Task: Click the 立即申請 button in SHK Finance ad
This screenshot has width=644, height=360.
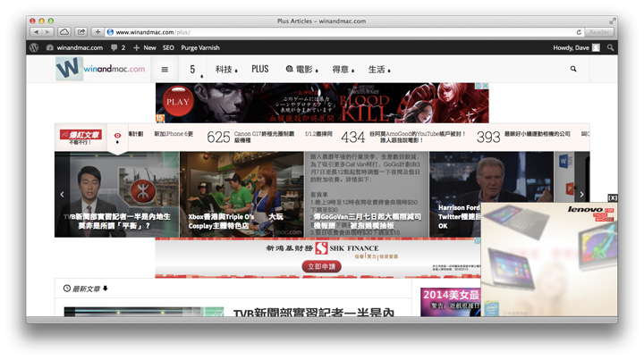Action: click(x=323, y=266)
